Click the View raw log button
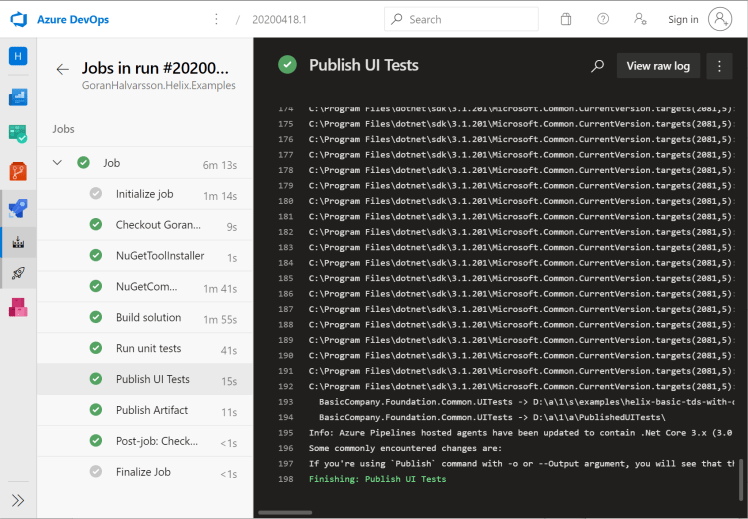Viewport: 748px width, 519px height. (x=657, y=66)
